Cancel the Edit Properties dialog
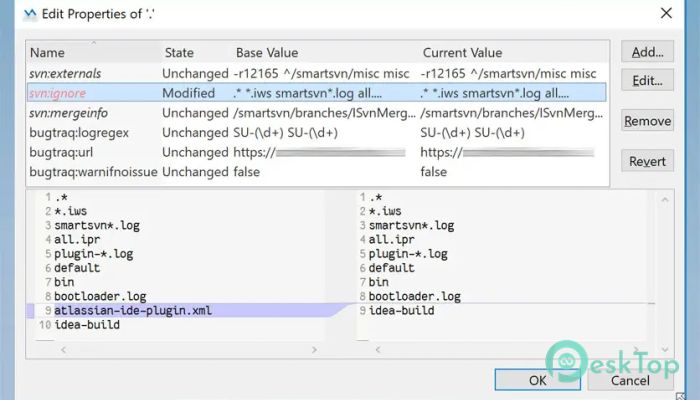This screenshot has width=700, height=400. point(630,380)
